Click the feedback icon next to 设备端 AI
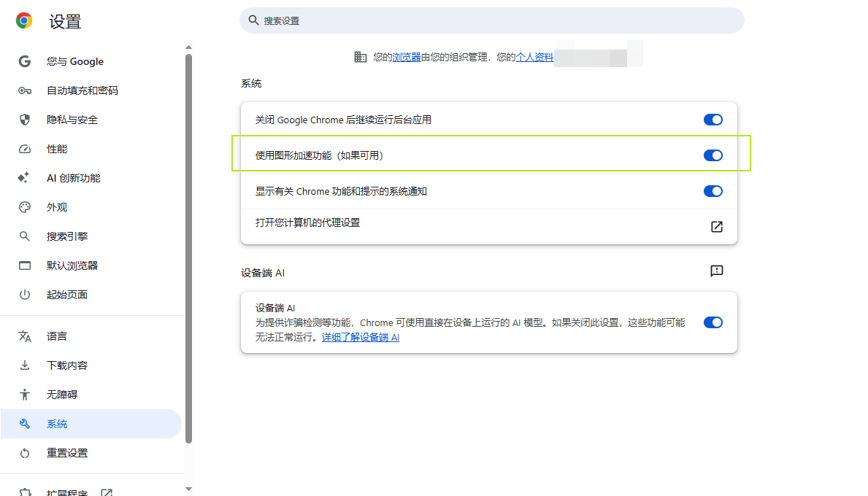The width and height of the screenshot is (868, 496). pyautogui.click(x=716, y=271)
